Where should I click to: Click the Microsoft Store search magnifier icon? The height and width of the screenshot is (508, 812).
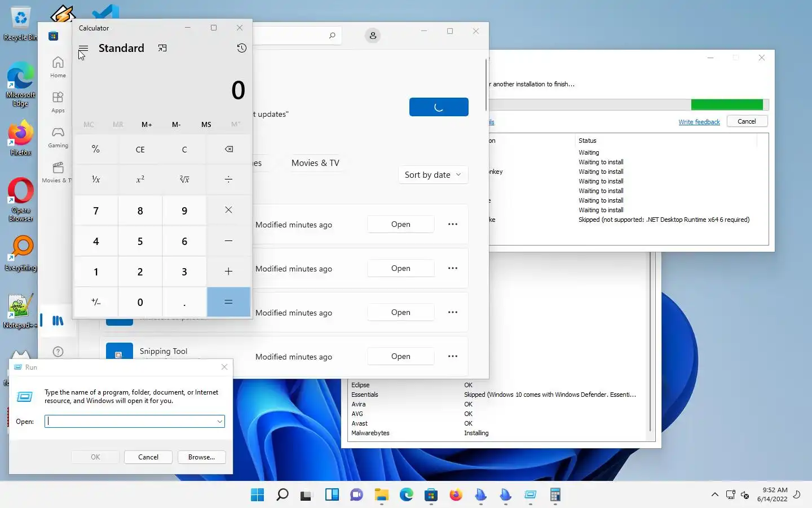332,36
